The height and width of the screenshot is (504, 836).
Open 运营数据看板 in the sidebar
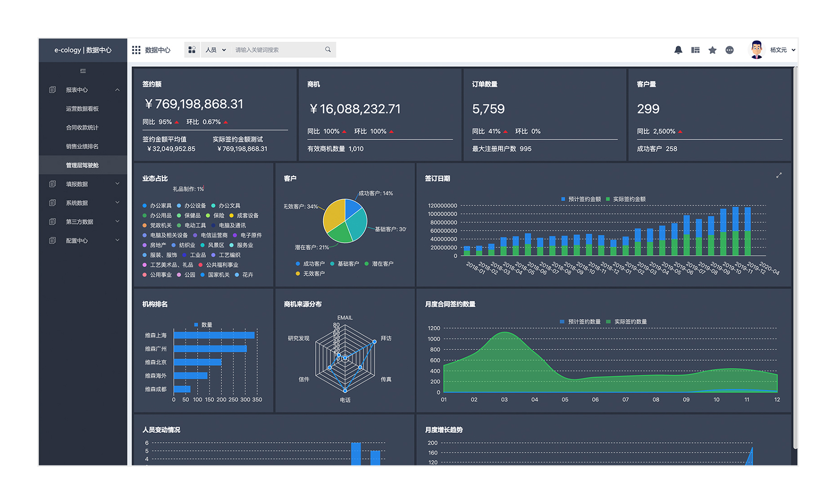pyautogui.click(x=82, y=109)
